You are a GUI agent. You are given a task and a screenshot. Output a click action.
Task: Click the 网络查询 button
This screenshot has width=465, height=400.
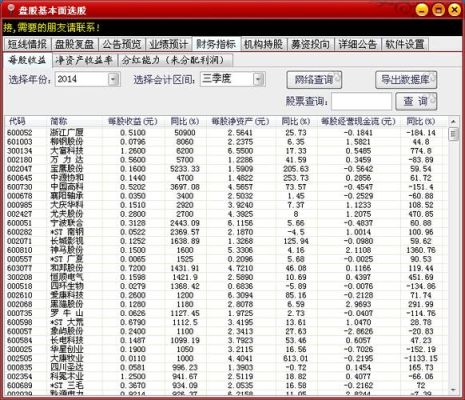tap(314, 80)
